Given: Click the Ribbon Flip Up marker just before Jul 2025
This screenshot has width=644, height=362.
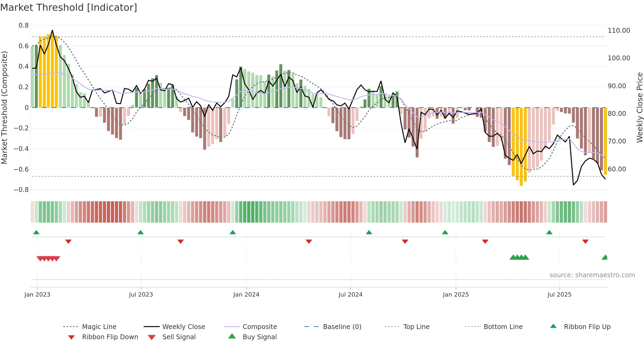Looking at the screenshot, I should click(x=549, y=232).
